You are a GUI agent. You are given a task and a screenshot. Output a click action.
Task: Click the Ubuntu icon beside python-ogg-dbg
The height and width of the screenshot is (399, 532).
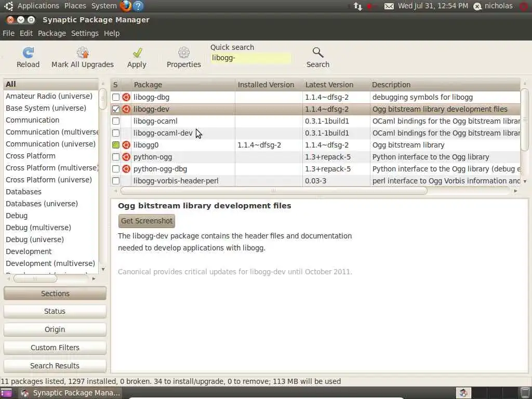126,169
